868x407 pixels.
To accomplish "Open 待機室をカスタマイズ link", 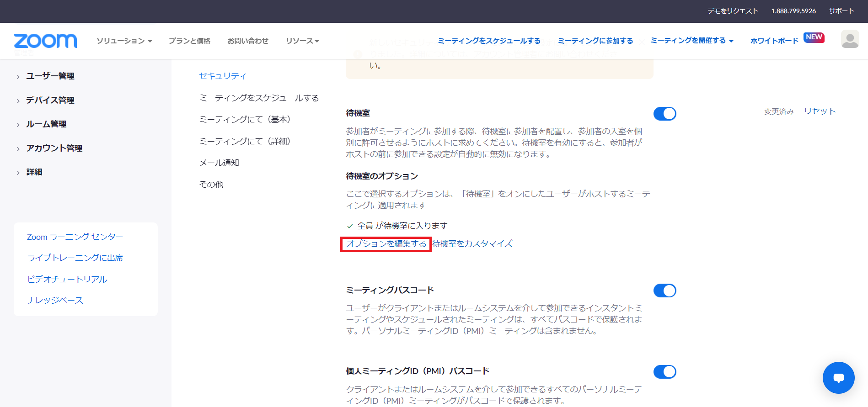I will 472,244.
